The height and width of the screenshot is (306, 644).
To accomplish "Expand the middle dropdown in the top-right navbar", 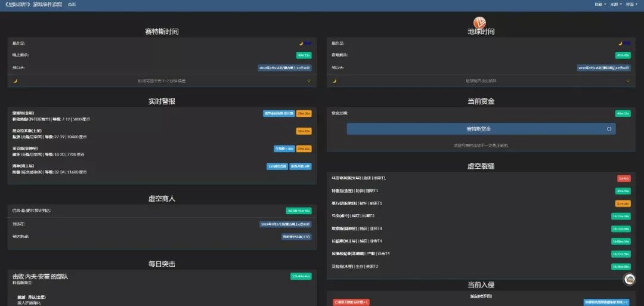I will point(616,5).
